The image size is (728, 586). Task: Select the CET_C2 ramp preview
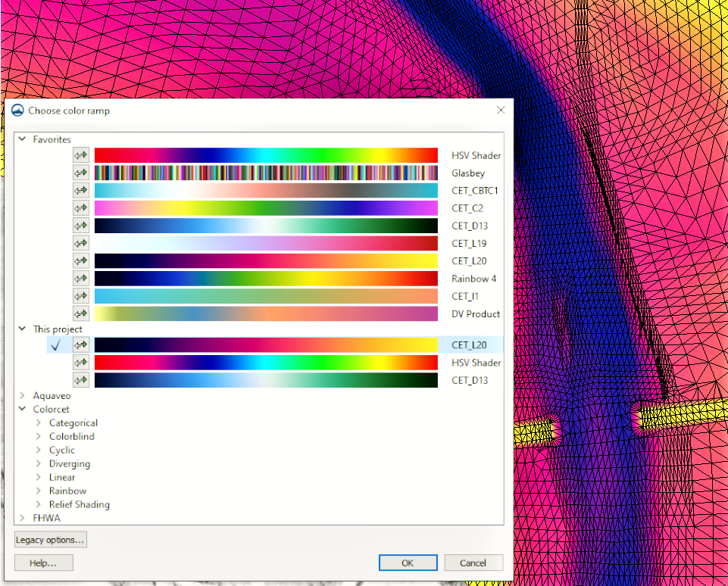point(265,207)
